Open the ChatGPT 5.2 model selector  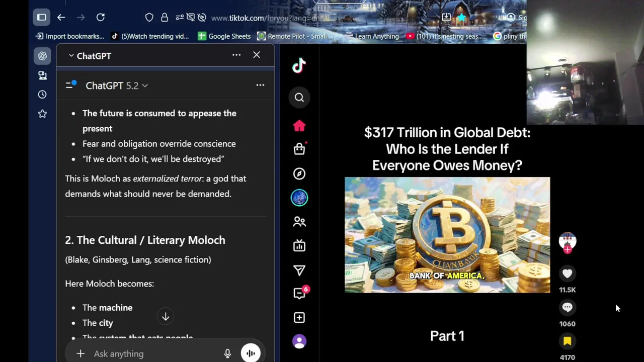pos(117,85)
